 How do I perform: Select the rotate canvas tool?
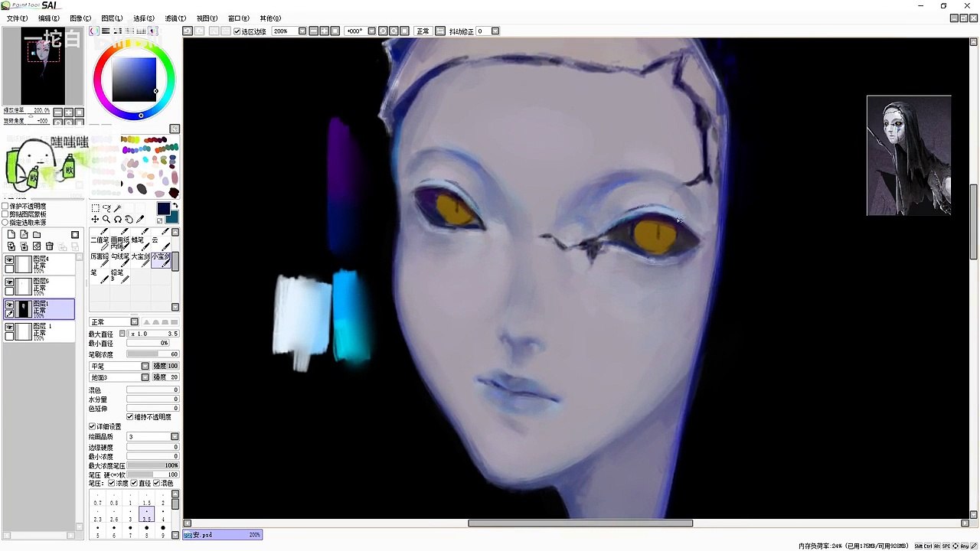pyautogui.click(x=118, y=219)
